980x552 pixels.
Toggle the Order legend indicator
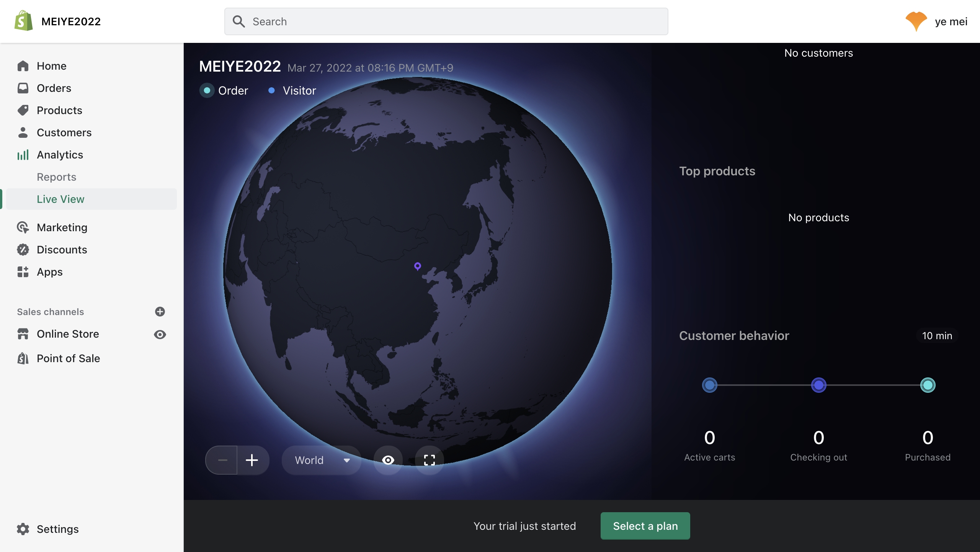207,90
